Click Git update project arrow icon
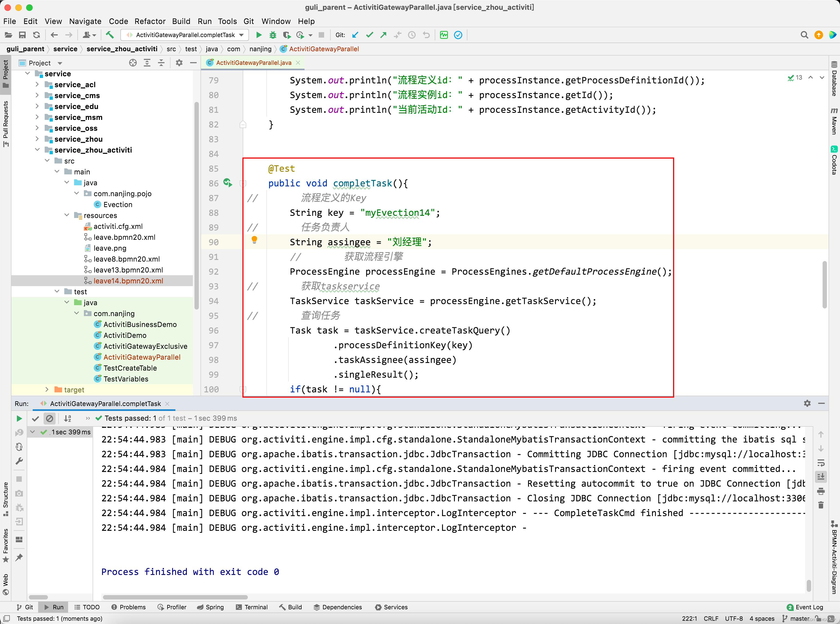Viewport: 840px width, 624px height. (355, 35)
